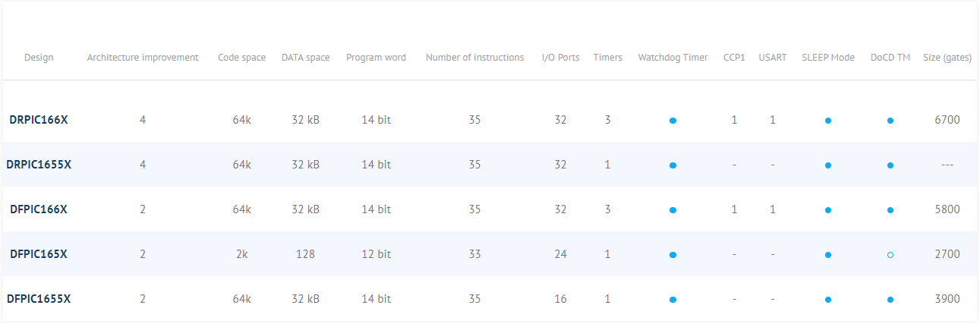The image size is (980, 324).
Task: Click the DoCD TM dot for DFPIC1655X
Action: 890,300
